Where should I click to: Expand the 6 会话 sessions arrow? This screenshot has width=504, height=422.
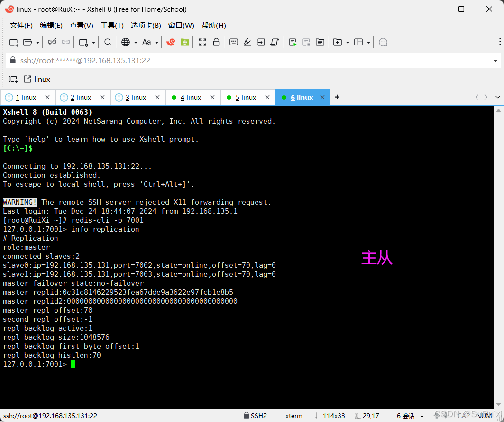click(422, 416)
